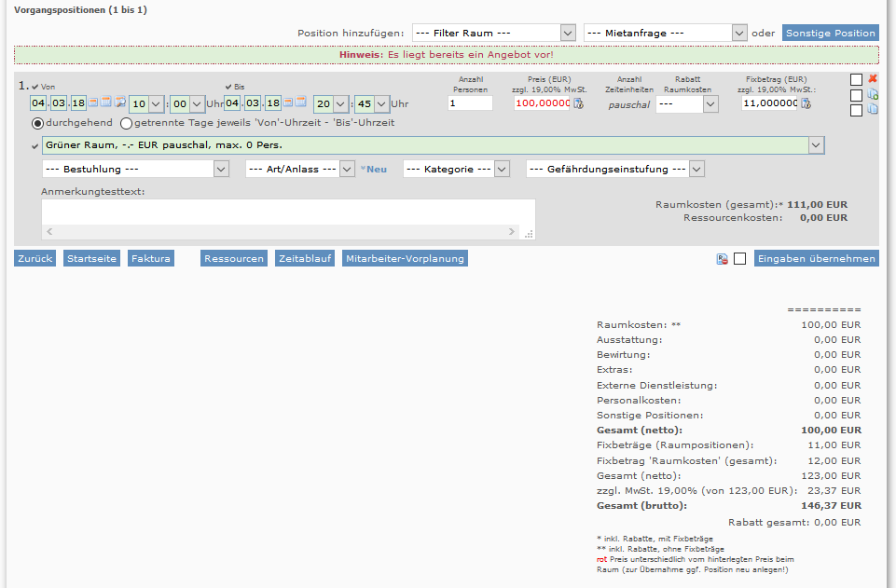Screen dimensions: 896x588
Task: Click the checkmark icon next to Von
Action: point(34,87)
